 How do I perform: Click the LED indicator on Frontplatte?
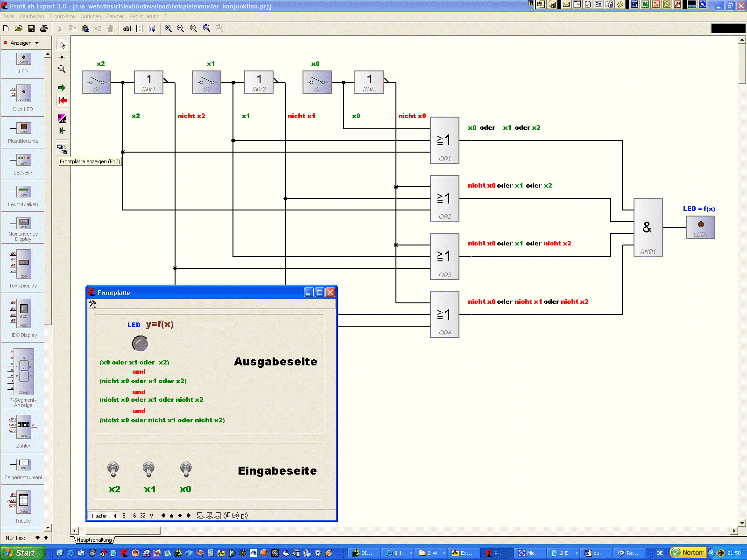140,344
